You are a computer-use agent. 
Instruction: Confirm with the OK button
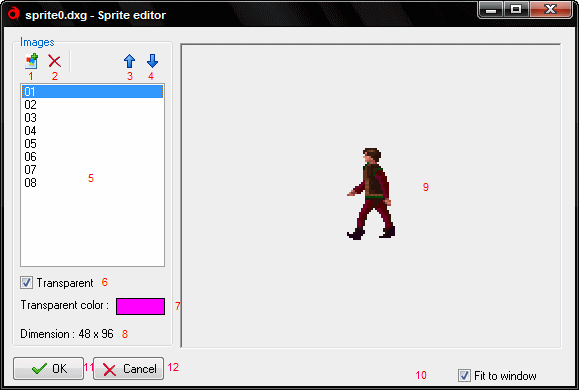(x=48, y=368)
